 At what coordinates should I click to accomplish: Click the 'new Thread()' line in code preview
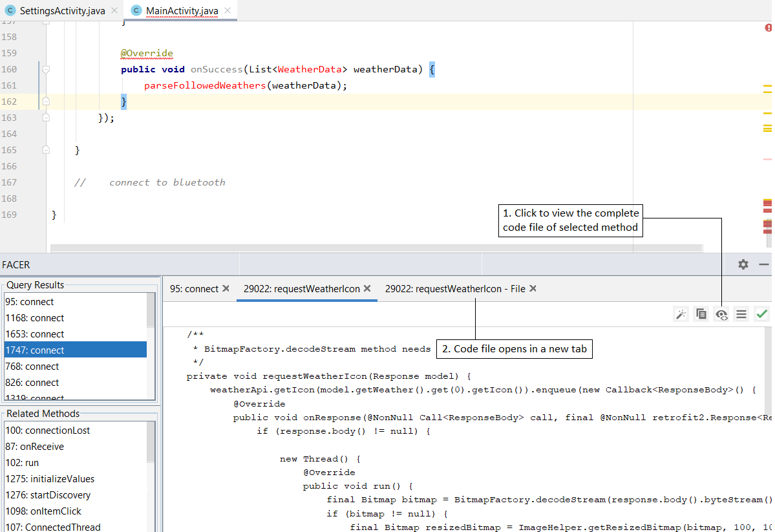pos(320,459)
